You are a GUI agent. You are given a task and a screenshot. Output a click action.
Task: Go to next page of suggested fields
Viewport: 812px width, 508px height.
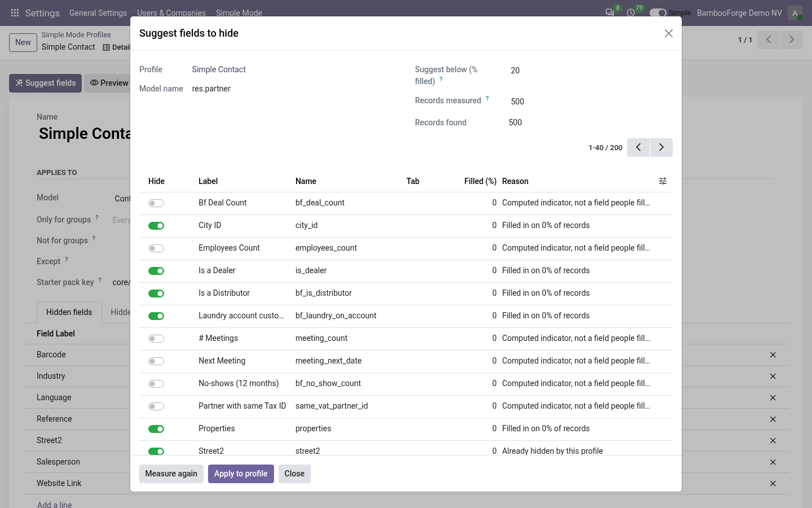pos(661,147)
